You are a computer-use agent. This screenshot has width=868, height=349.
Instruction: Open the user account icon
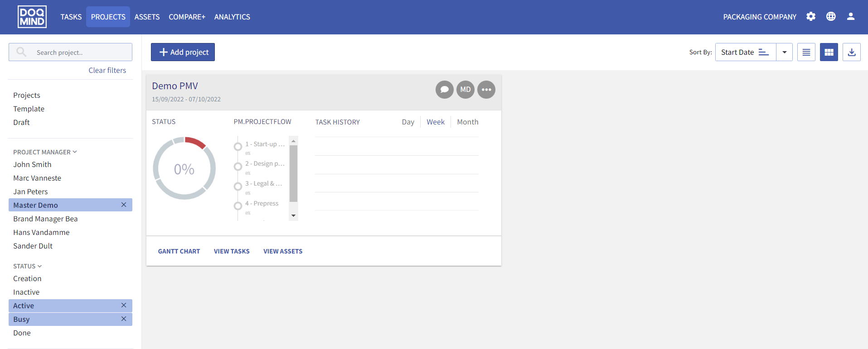pyautogui.click(x=850, y=17)
